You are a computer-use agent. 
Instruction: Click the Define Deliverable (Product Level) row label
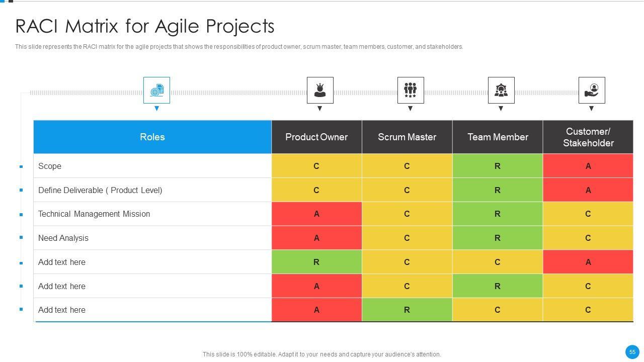click(x=100, y=190)
